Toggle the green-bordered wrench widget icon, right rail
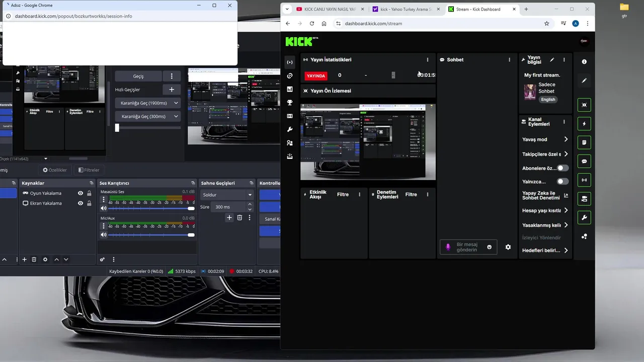The image size is (644, 362). [x=584, y=218]
